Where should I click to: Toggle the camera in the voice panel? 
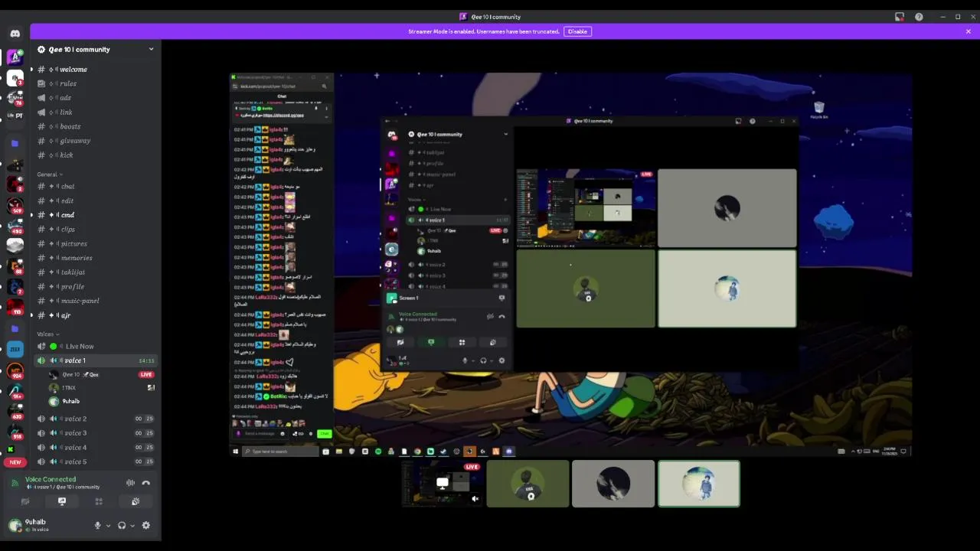(x=25, y=501)
